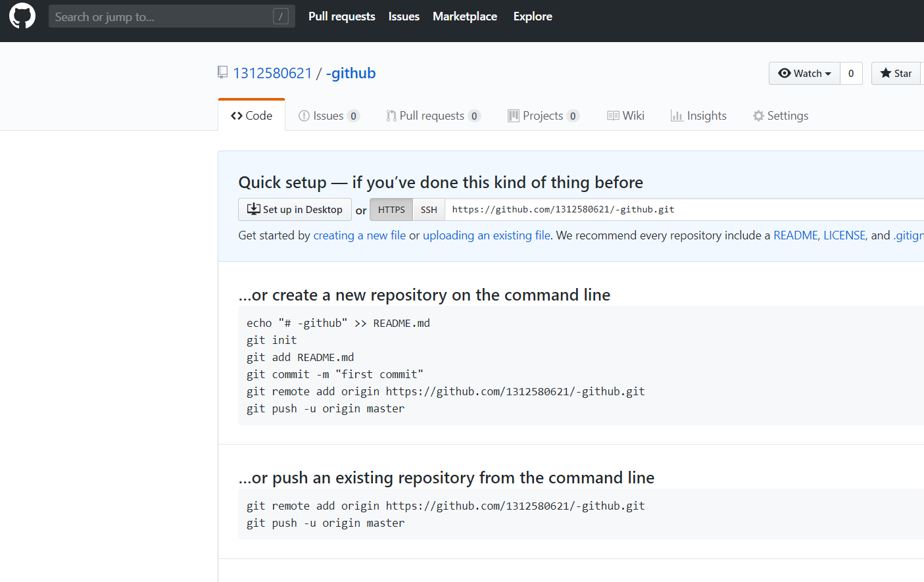Viewport: 924px width, 582px height.
Task: Follow the LICENSE link
Action: 844,235
